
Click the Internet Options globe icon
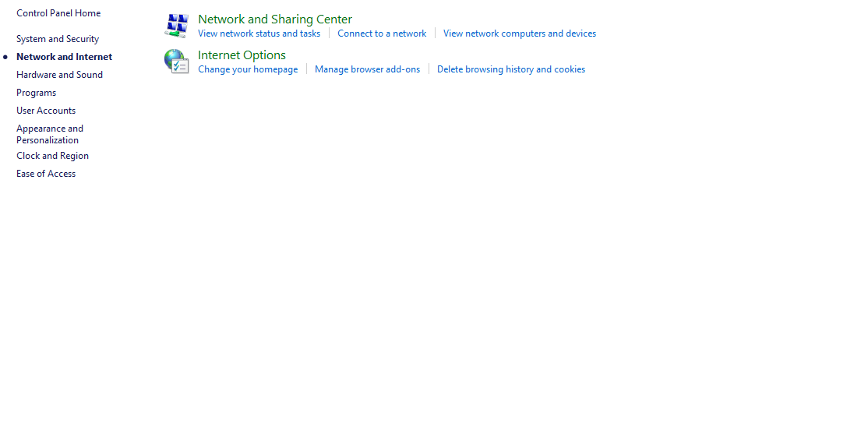[x=177, y=62]
